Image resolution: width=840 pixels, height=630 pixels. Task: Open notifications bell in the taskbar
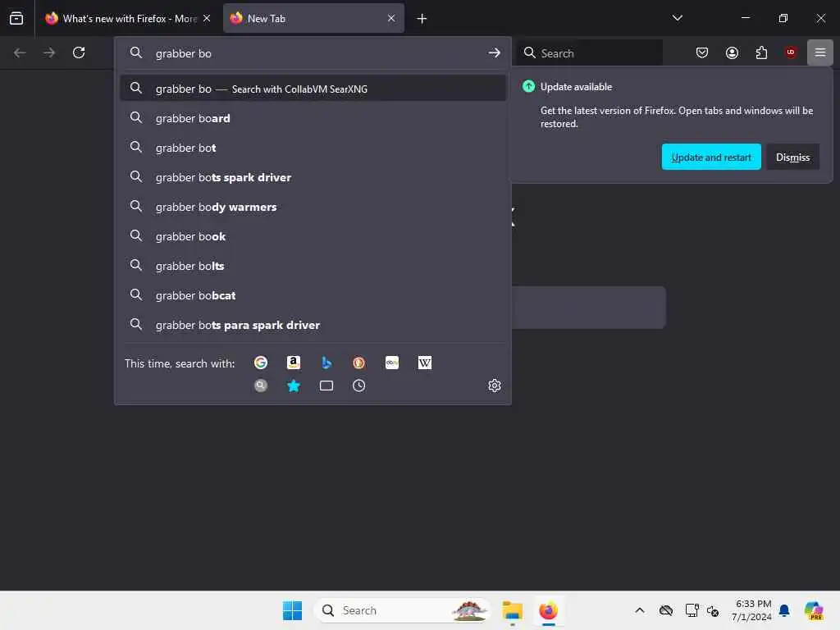pyautogui.click(x=783, y=610)
